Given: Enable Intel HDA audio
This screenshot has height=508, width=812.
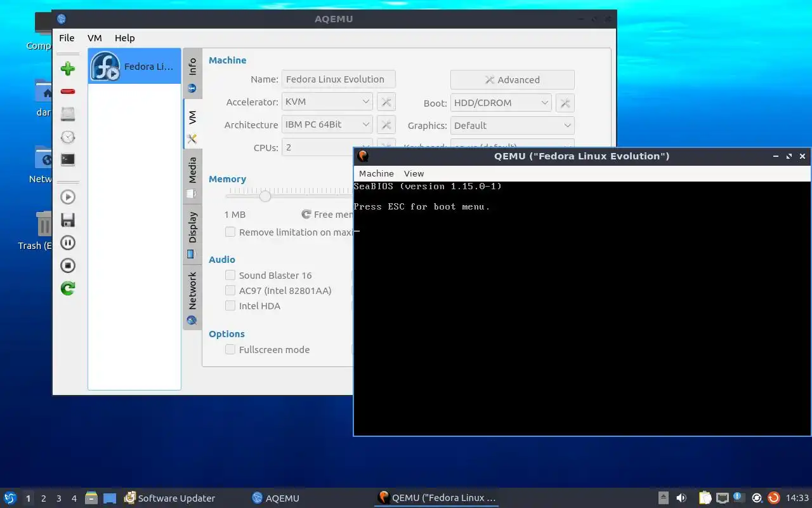Looking at the screenshot, I should 230,305.
